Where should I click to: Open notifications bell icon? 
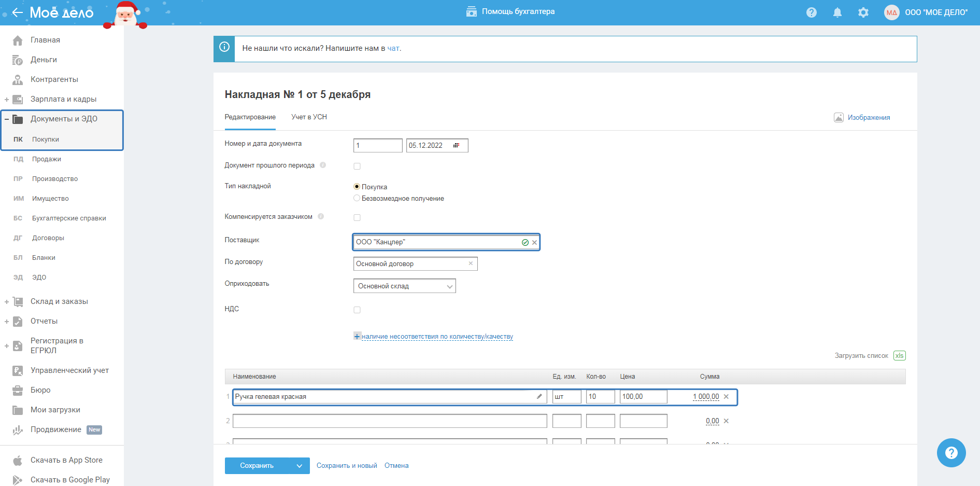point(837,12)
